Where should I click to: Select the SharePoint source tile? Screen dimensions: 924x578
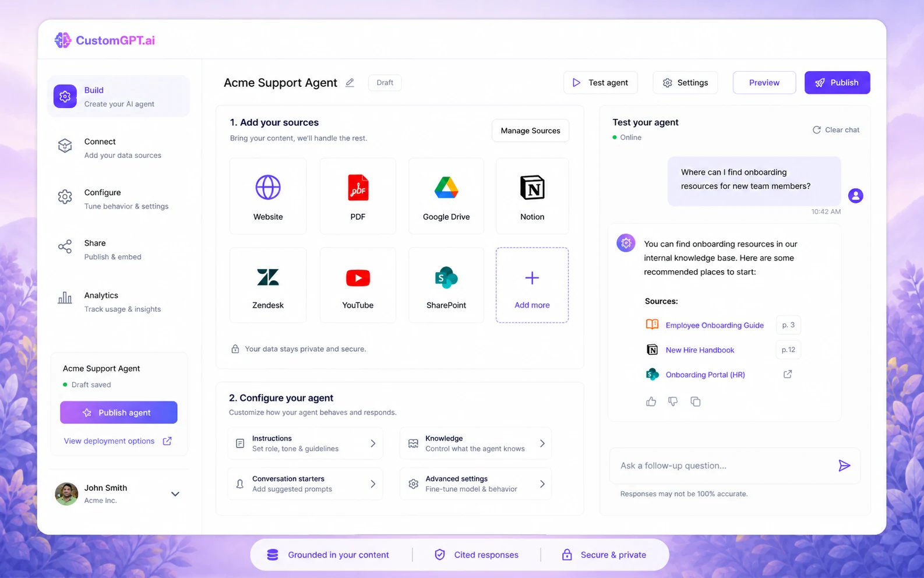pos(446,285)
